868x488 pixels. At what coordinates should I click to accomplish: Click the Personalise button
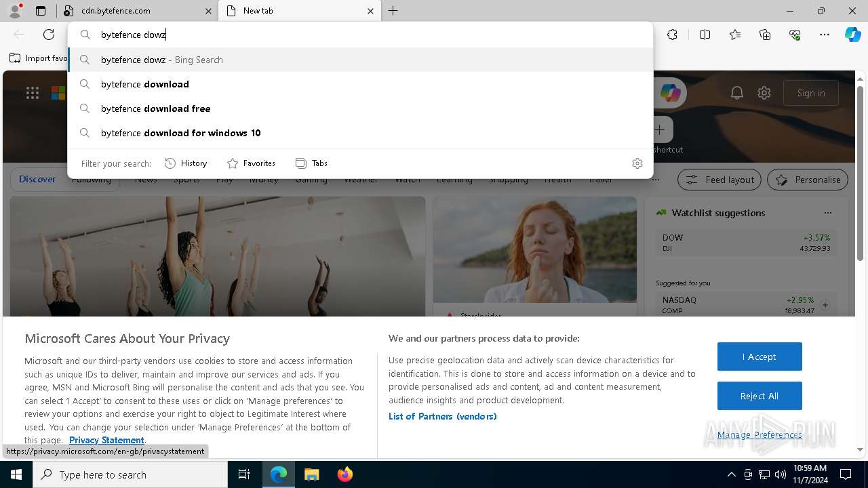(808, 180)
